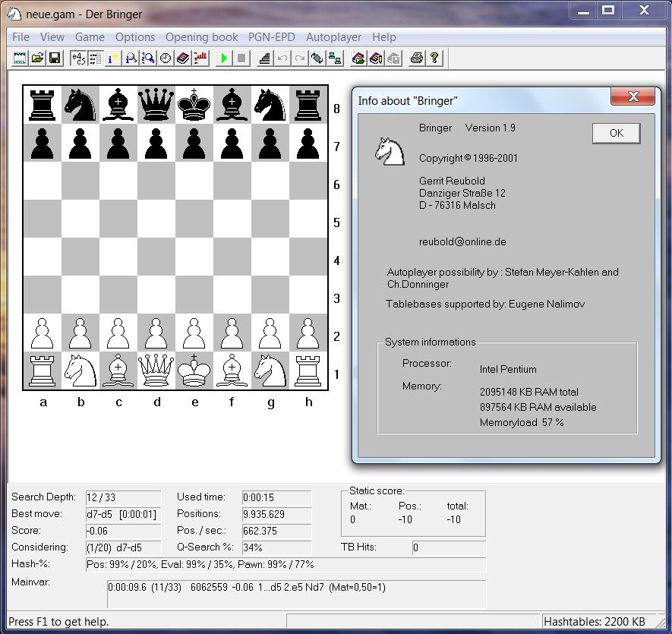Select the white knight on g1

[270, 371]
